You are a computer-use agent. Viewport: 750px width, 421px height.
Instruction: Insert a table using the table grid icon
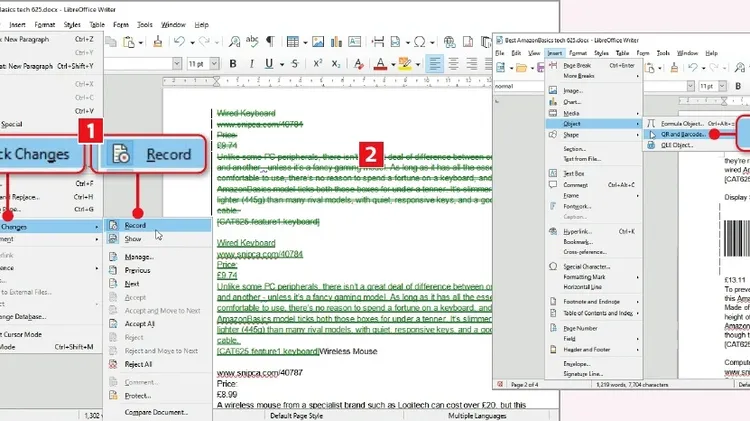tap(293, 42)
